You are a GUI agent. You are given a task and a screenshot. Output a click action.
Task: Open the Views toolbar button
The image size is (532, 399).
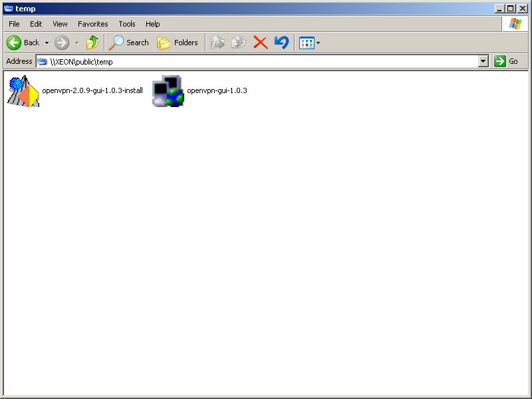[309, 43]
